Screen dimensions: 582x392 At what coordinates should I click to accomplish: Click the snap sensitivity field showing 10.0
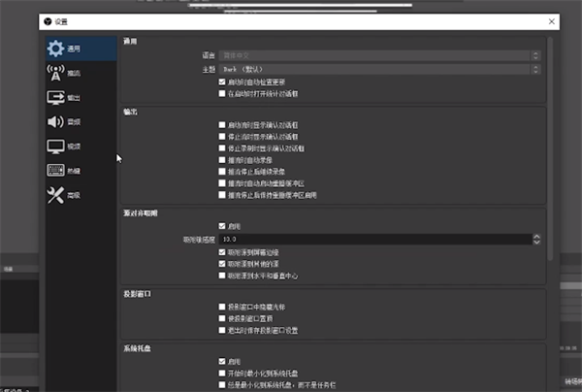click(x=375, y=239)
